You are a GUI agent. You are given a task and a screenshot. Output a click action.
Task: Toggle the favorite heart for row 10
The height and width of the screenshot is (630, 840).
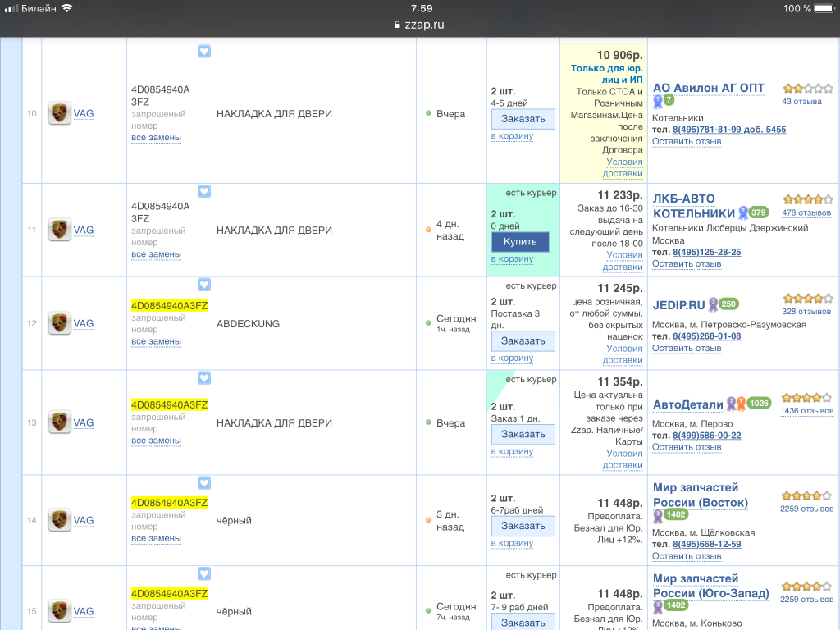pos(204,51)
